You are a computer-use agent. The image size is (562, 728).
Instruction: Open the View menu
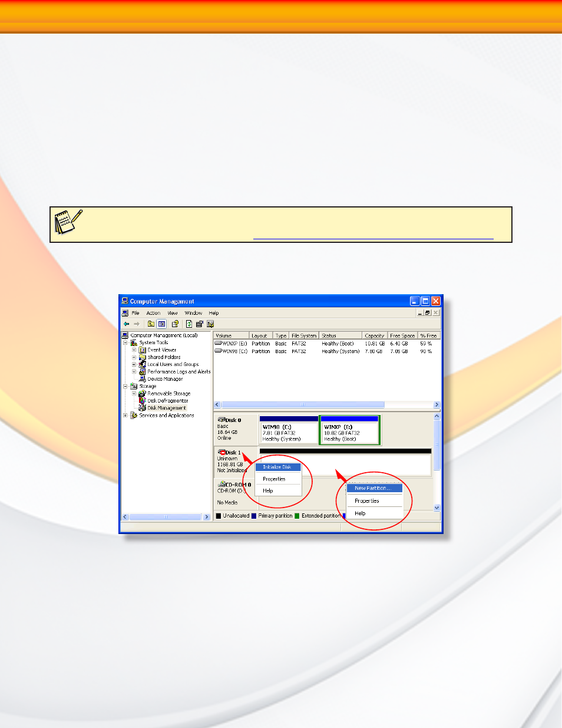point(173,313)
